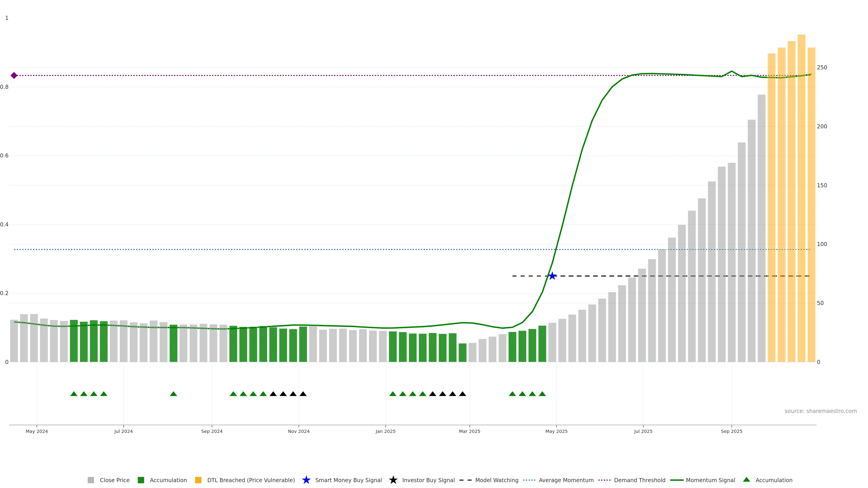Click the Smart Money Buy Signal legend label
868x488 pixels.
click(348, 480)
